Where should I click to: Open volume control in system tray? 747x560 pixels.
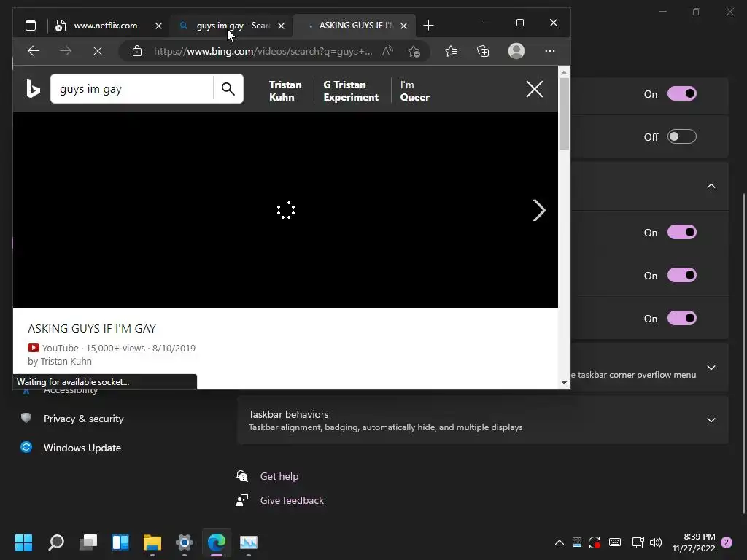(x=656, y=542)
